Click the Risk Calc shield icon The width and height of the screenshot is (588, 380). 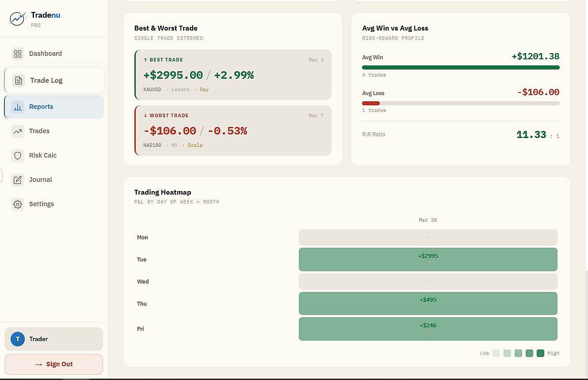coord(18,156)
